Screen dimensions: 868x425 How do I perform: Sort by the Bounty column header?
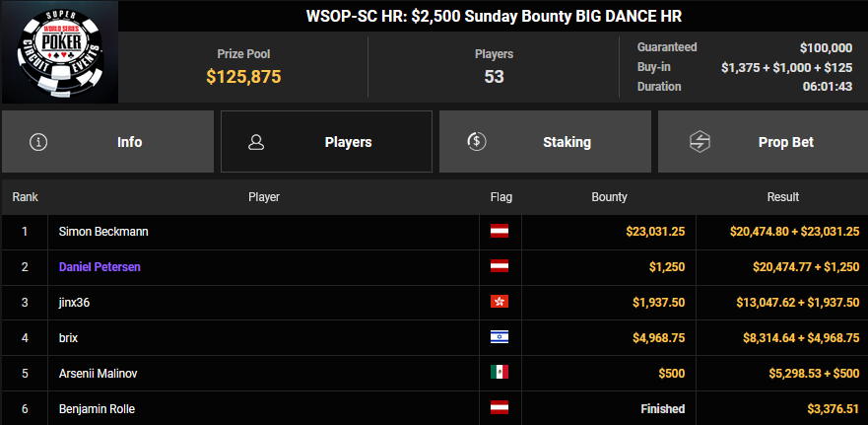609,197
